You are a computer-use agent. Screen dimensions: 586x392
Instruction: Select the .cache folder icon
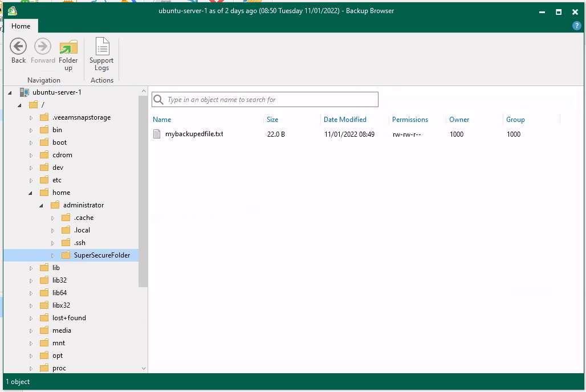[66, 218]
